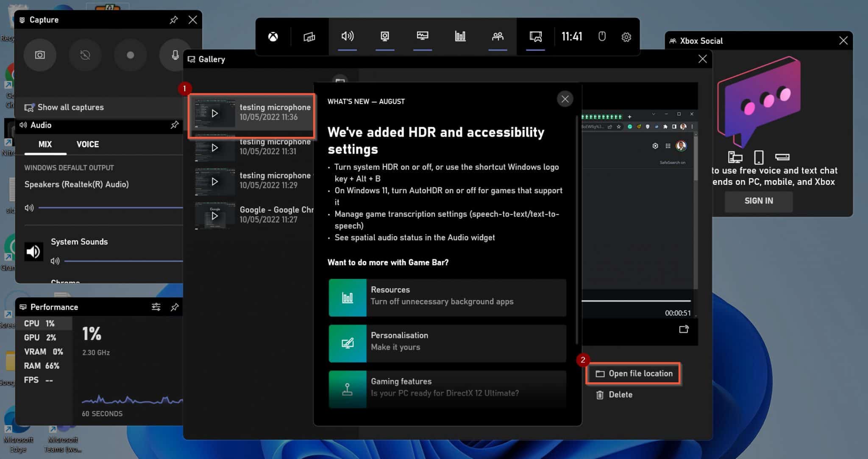Expand the Chrome audio channel
This screenshot has width=868, height=459.
[65, 281]
